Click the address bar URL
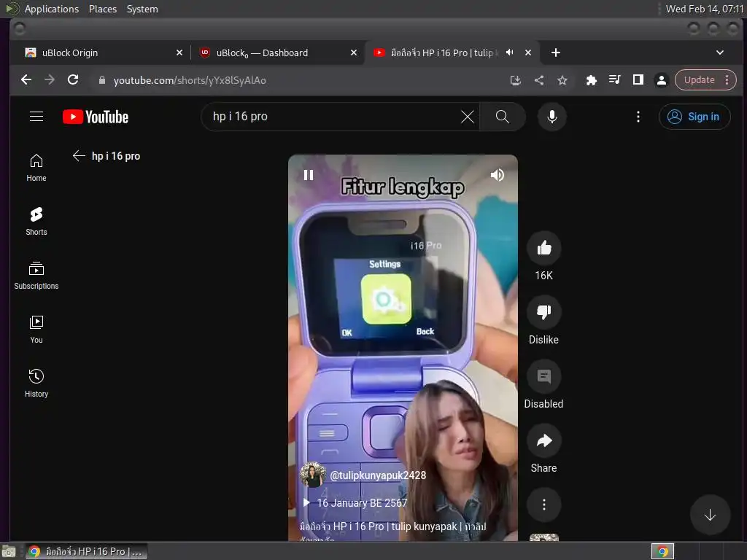The image size is (747, 560). pyautogui.click(x=190, y=80)
